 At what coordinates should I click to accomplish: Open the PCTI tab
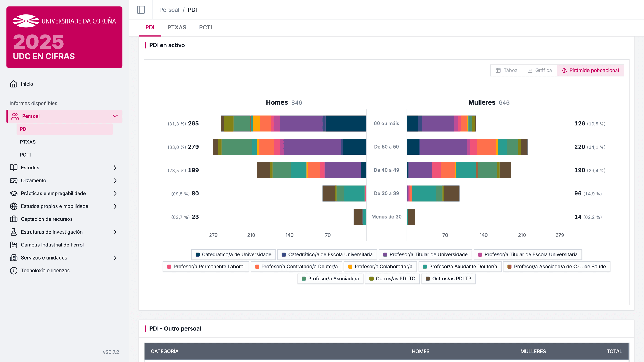tap(206, 27)
